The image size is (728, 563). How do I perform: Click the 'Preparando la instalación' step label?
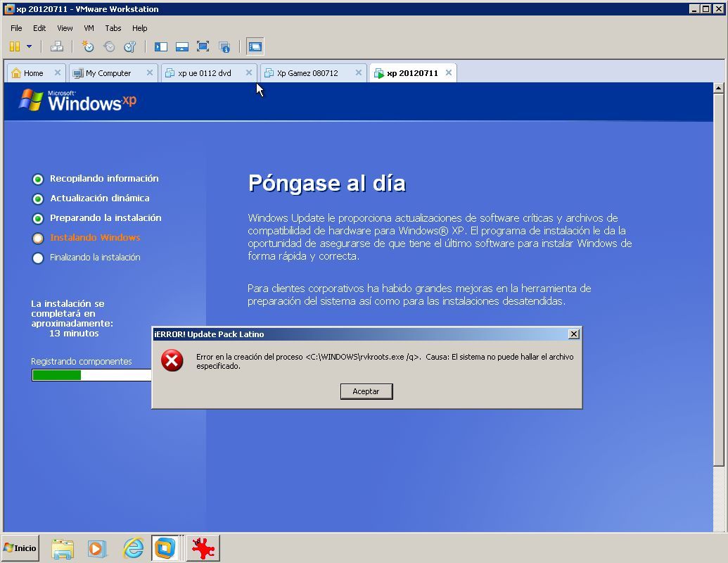106,218
